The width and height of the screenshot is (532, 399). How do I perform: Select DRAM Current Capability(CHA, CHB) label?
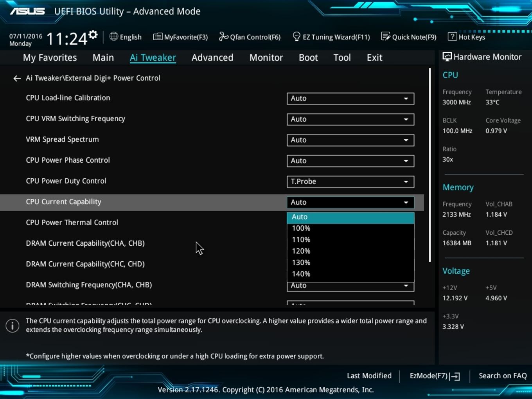tap(85, 243)
